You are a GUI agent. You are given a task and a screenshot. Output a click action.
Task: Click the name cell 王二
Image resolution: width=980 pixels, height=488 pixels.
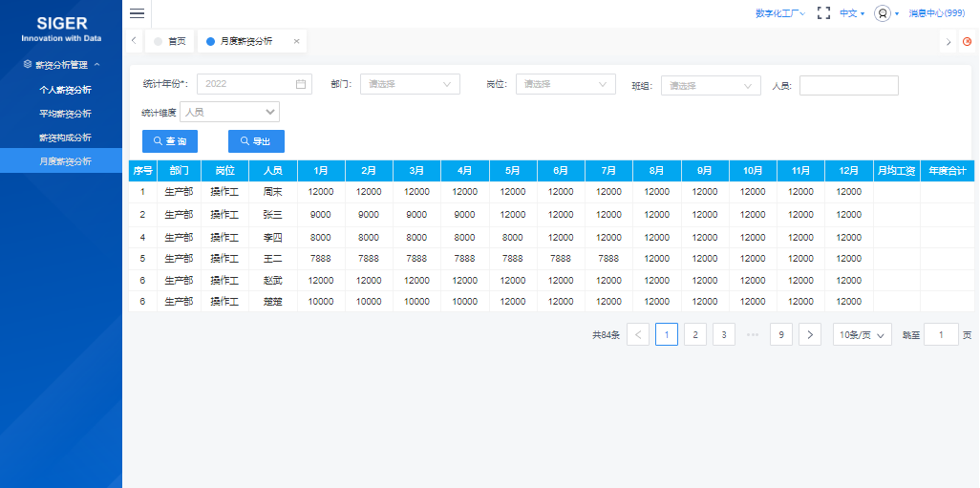coord(273,259)
